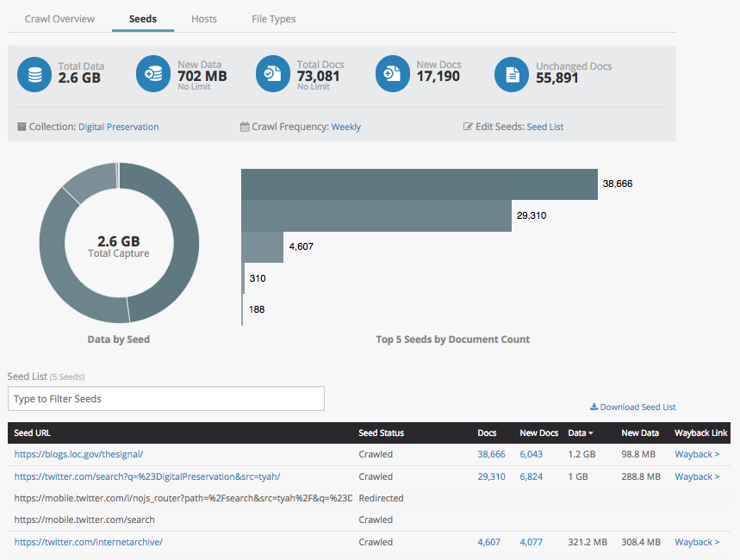Click the calendar icon next to Crawl Frequency
This screenshot has height=560, width=740.
click(245, 127)
